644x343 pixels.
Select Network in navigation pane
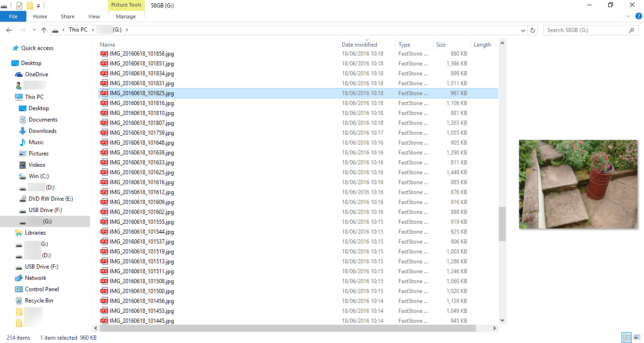(36, 278)
